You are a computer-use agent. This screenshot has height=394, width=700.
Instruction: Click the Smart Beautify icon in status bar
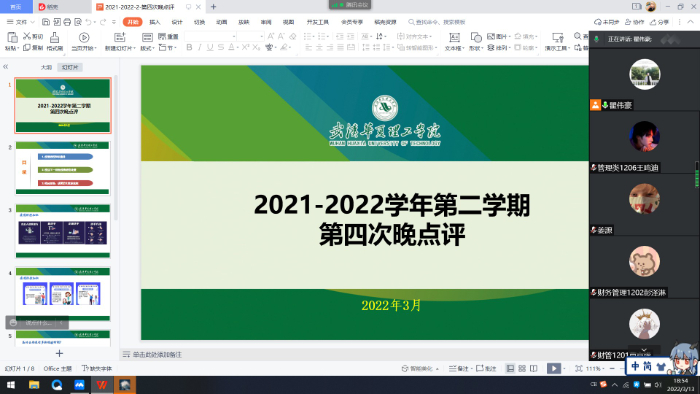coord(404,368)
